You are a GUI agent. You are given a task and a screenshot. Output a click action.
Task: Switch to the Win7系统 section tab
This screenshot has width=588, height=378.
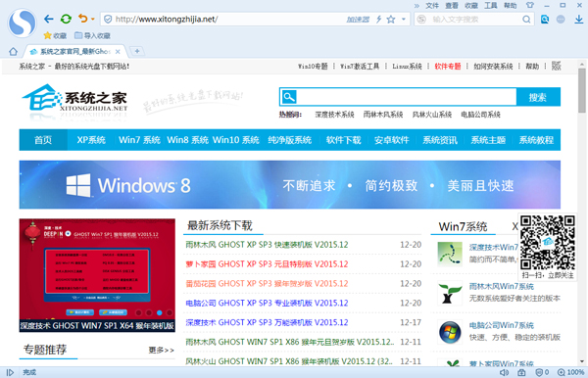coord(463,226)
